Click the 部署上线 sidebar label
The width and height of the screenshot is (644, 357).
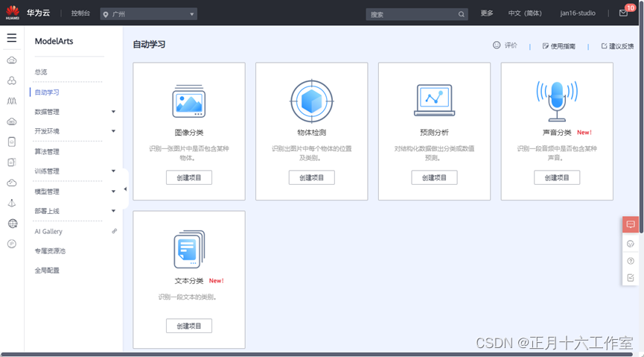click(47, 211)
